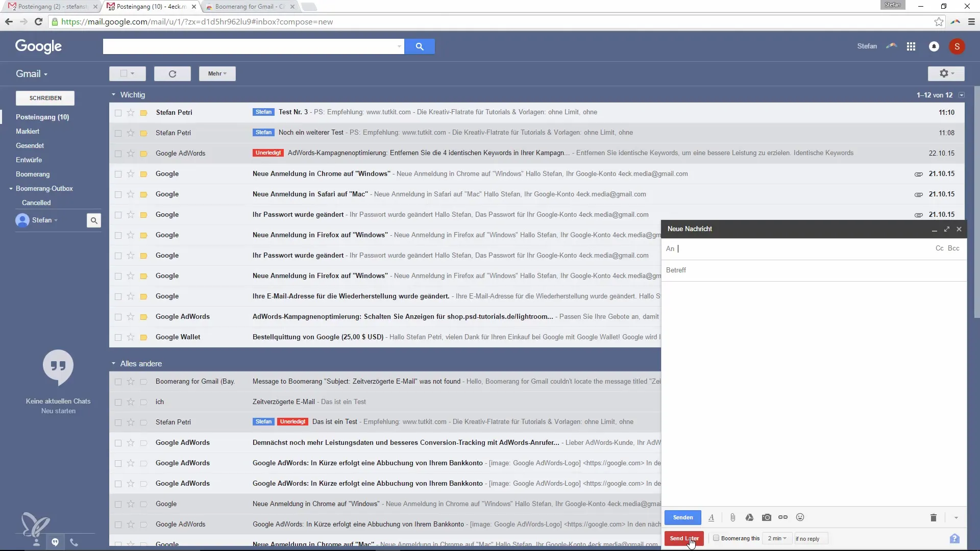Collapse the Alles andere section
980x551 pixels.
(113, 364)
